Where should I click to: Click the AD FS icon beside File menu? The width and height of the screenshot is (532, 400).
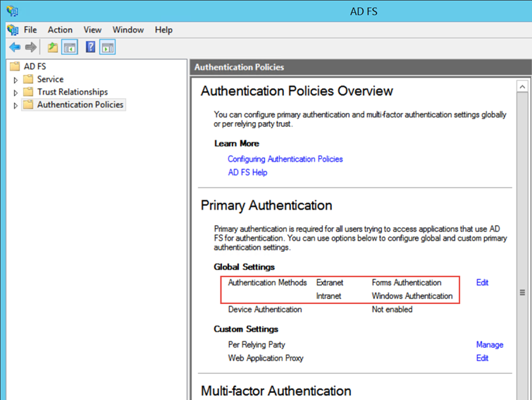click(x=13, y=30)
